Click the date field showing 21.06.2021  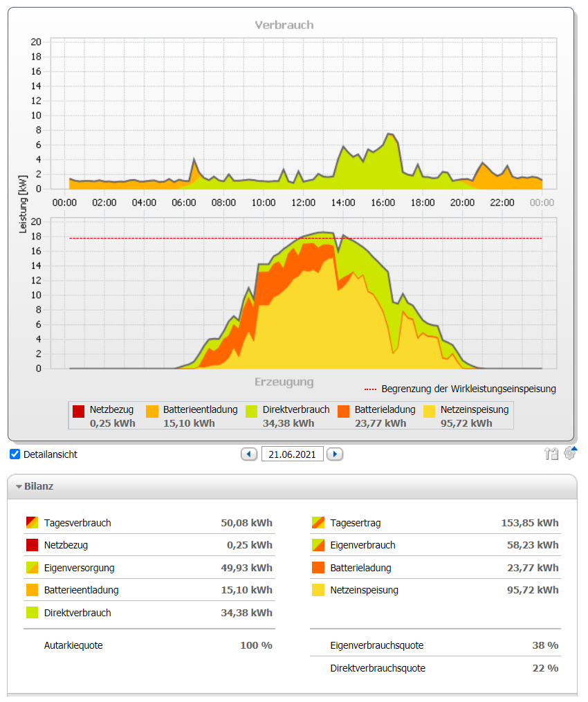292,454
